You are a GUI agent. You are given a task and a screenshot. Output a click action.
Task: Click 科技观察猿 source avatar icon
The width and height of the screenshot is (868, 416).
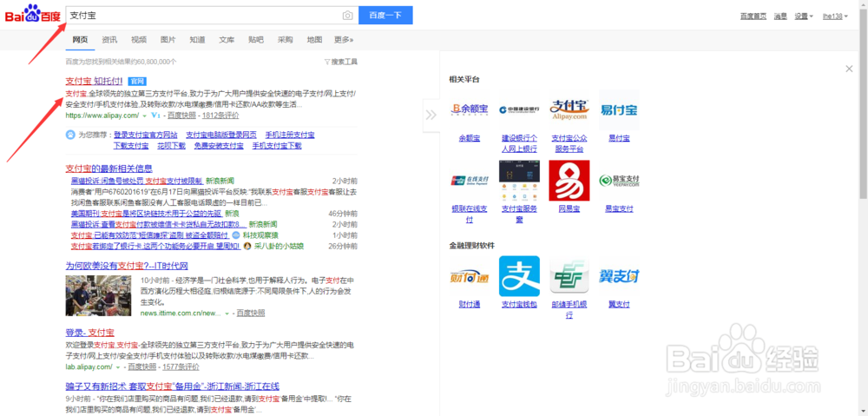pyautogui.click(x=236, y=234)
